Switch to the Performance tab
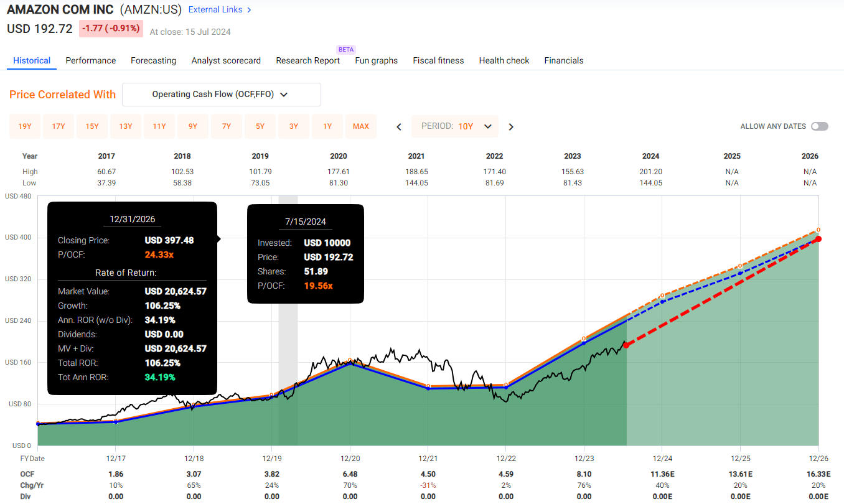 90,60
